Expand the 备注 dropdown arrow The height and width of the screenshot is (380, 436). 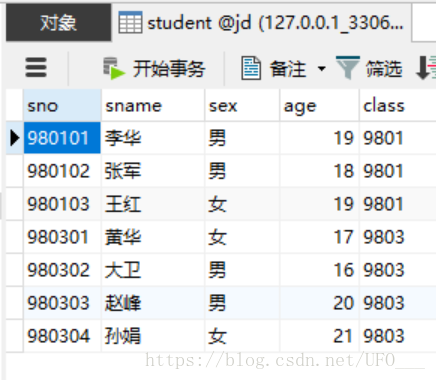(321, 69)
